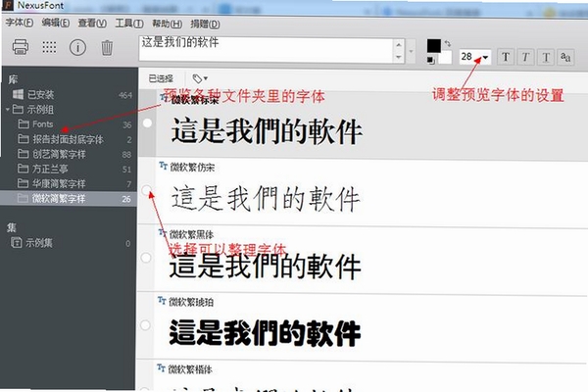Open the 查看(V) menu

(x=92, y=24)
